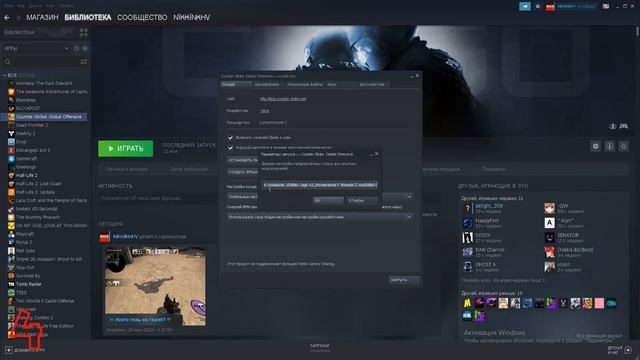The height and width of the screenshot is (360, 640).
Task: Open the ИГРЫ library filter dropdown
Action: coord(36,49)
